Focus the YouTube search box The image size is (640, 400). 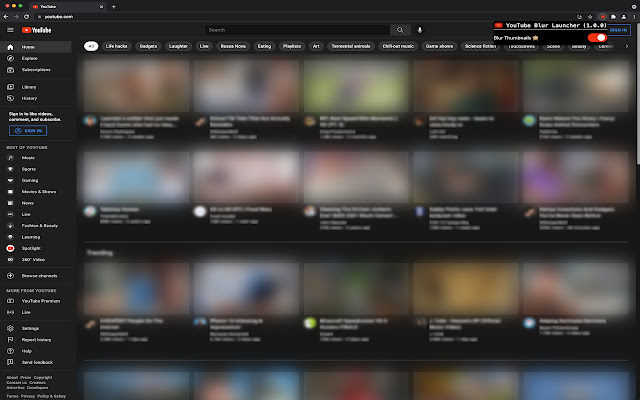coord(297,30)
